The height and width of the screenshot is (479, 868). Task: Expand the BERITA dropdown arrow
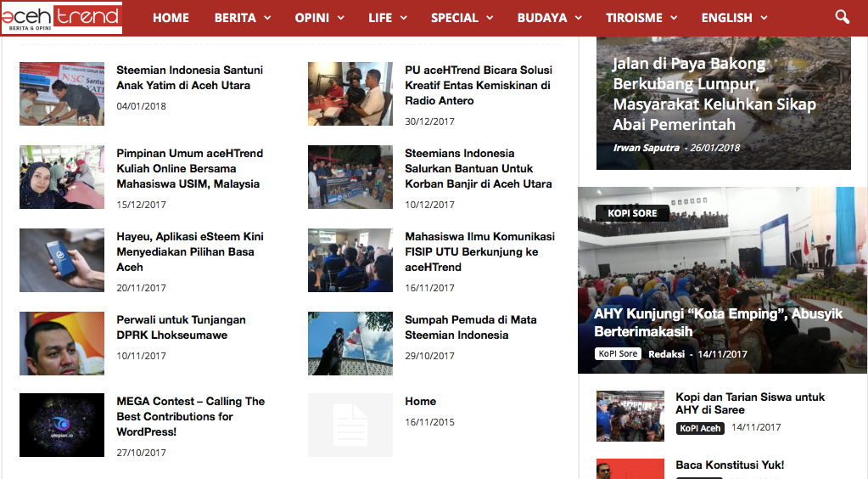267,18
